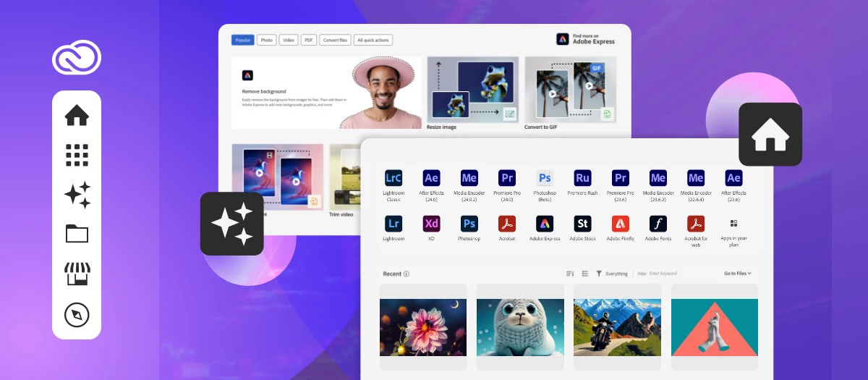Click the info icon beside Recent
Viewport: 868px width, 380px height.
(x=406, y=274)
